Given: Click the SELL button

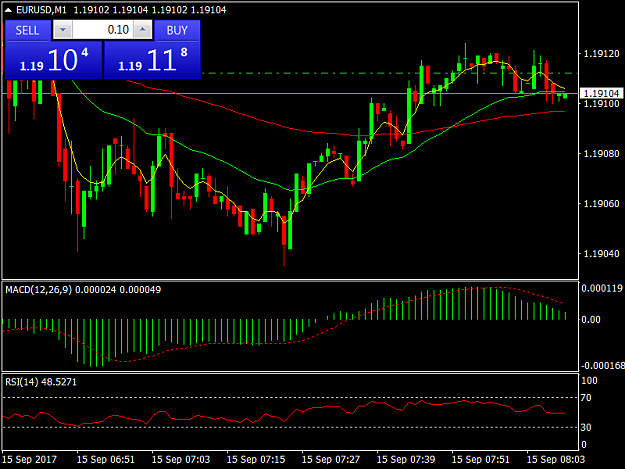Looking at the screenshot, I should point(28,30).
